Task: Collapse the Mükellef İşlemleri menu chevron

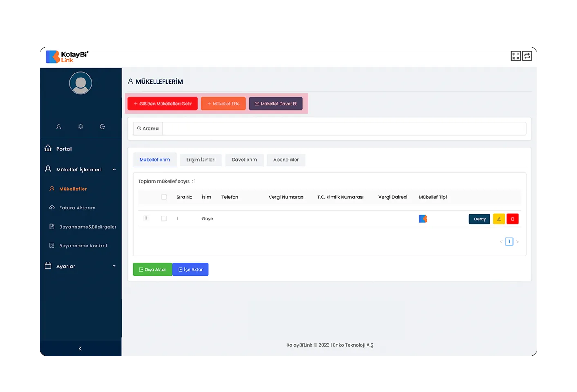Action: pos(114,169)
